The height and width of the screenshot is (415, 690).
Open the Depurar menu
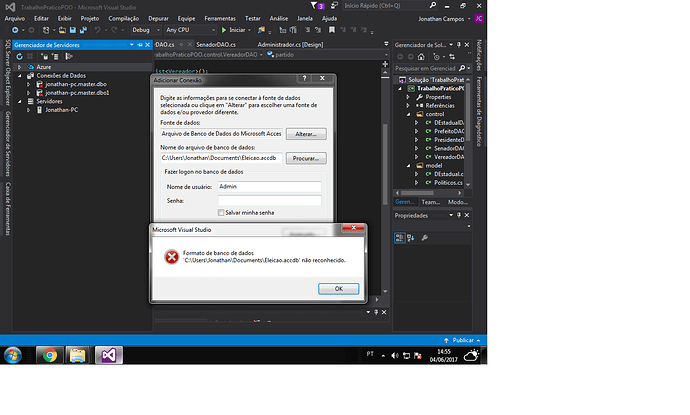(158, 18)
